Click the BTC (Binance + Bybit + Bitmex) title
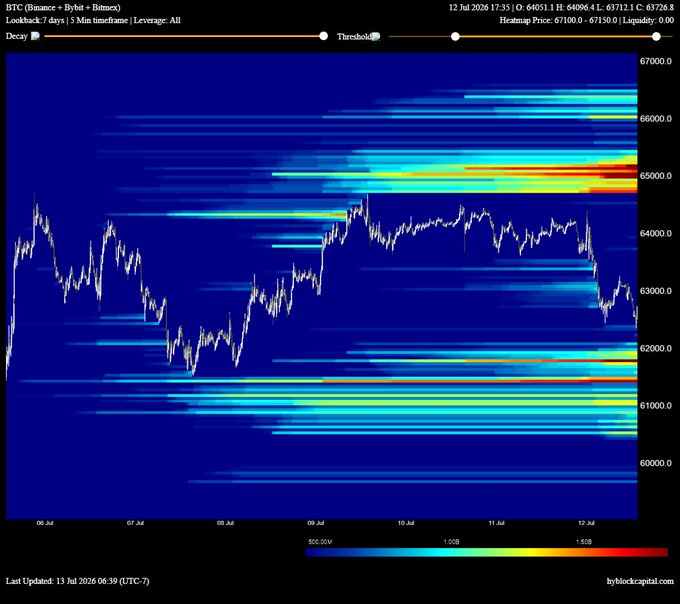Image resolution: width=680 pixels, height=604 pixels. click(x=63, y=7)
